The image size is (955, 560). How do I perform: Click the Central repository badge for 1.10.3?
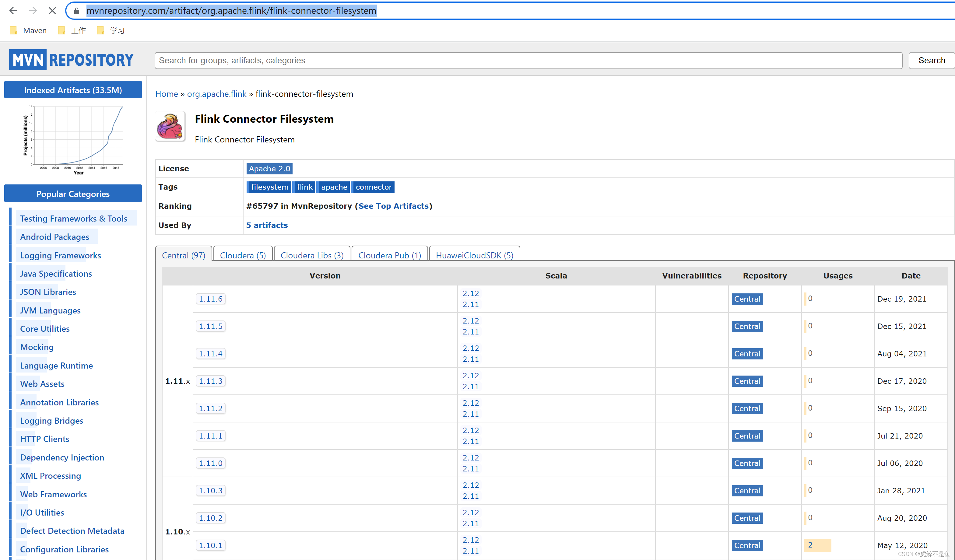click(x=747, y=490)
